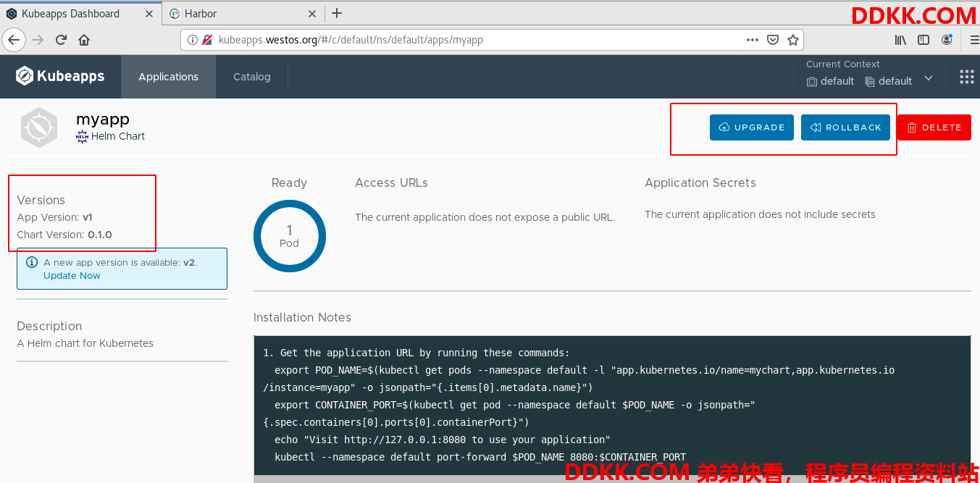Click the info icon in update notice
This screenshot has height=483, width=980.
[x=31, y=262]
